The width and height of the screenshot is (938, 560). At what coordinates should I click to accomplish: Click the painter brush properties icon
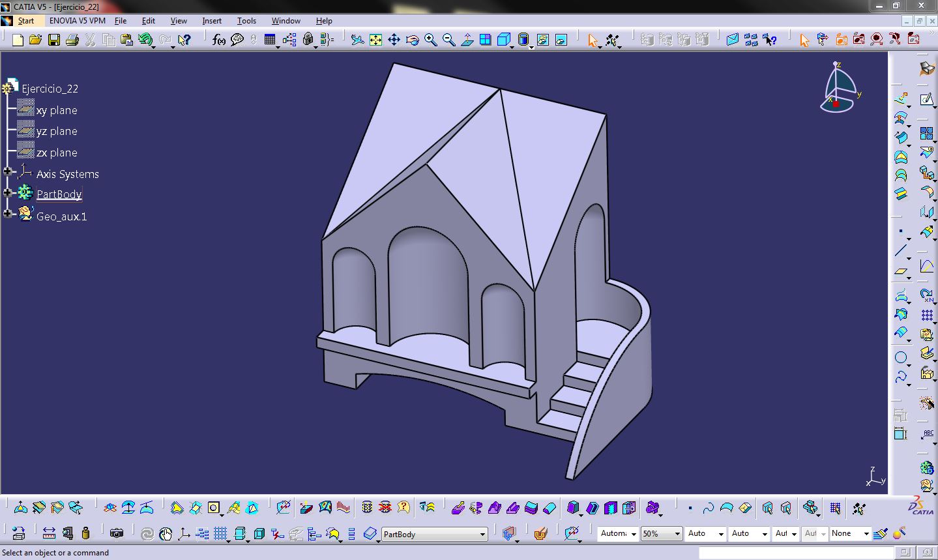[x=881, y=534]
